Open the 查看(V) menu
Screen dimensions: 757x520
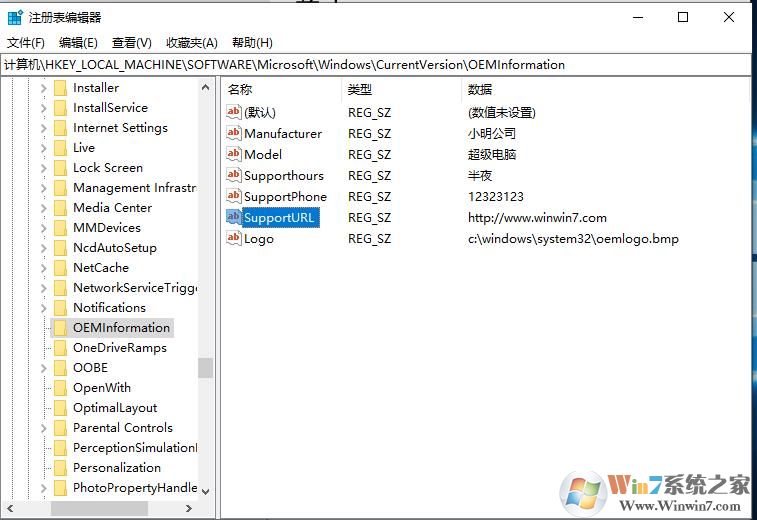click(132, 43)
